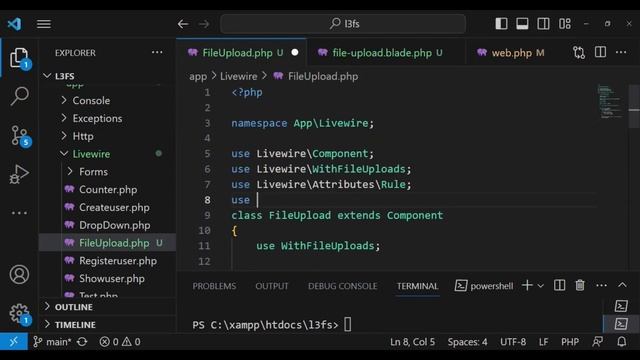Screen dimensions: 640x360
Task: Click Ln 8, Col 5 cursor position
Action: 412,342
